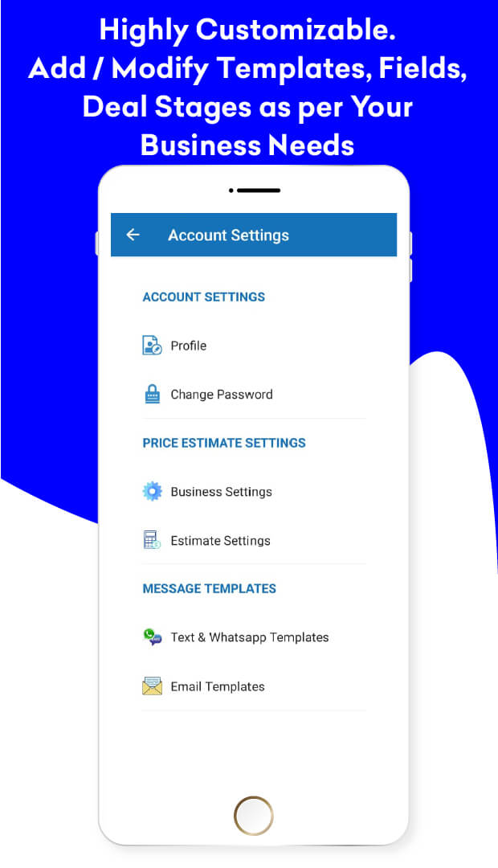Click the Account Settings header title

(x=229, y=235)
